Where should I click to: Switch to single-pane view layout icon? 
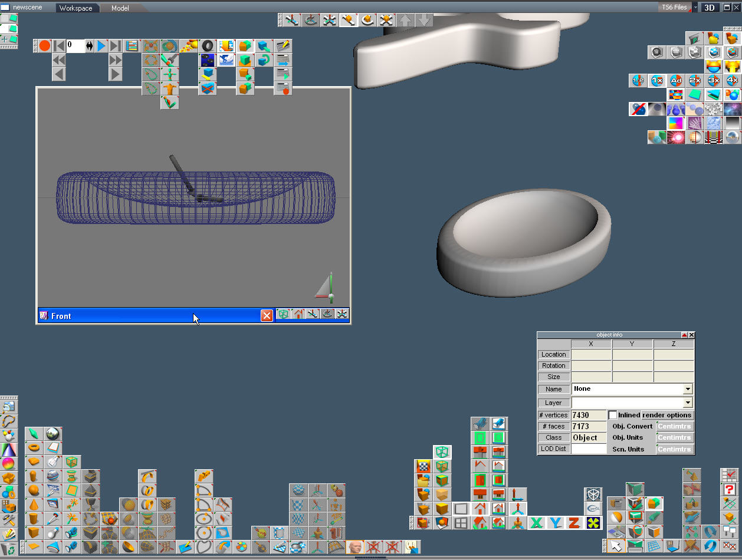pyautogui.click(x=461, y=508)
